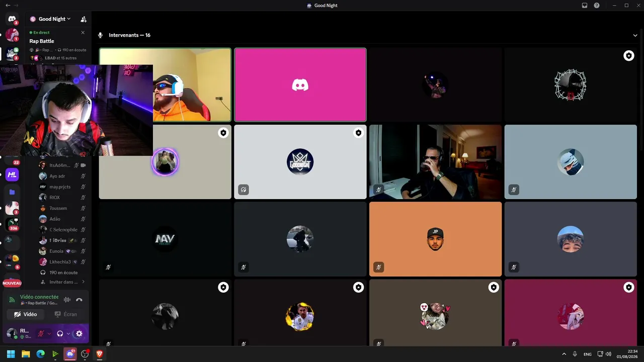Screen dimensions: 644x362
Task: Open Discord direct messages home
Action: pyautogui.click(x=12, y=19)
